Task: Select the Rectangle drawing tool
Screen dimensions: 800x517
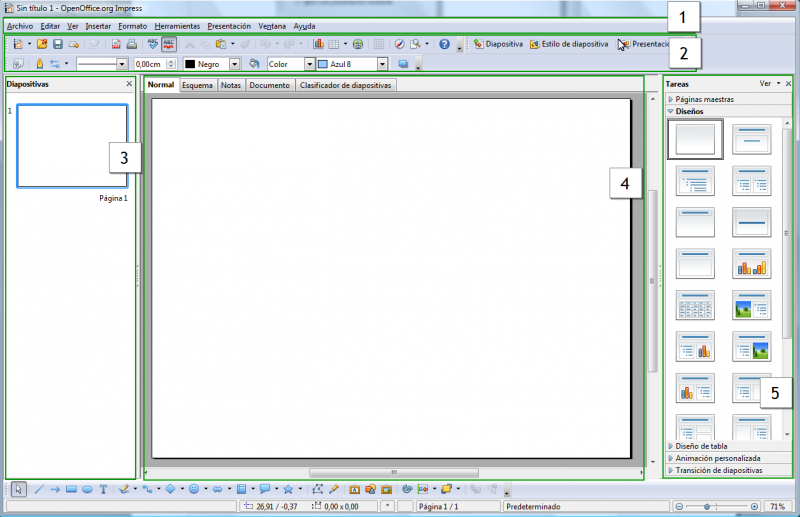Action: tap(71, 489)
